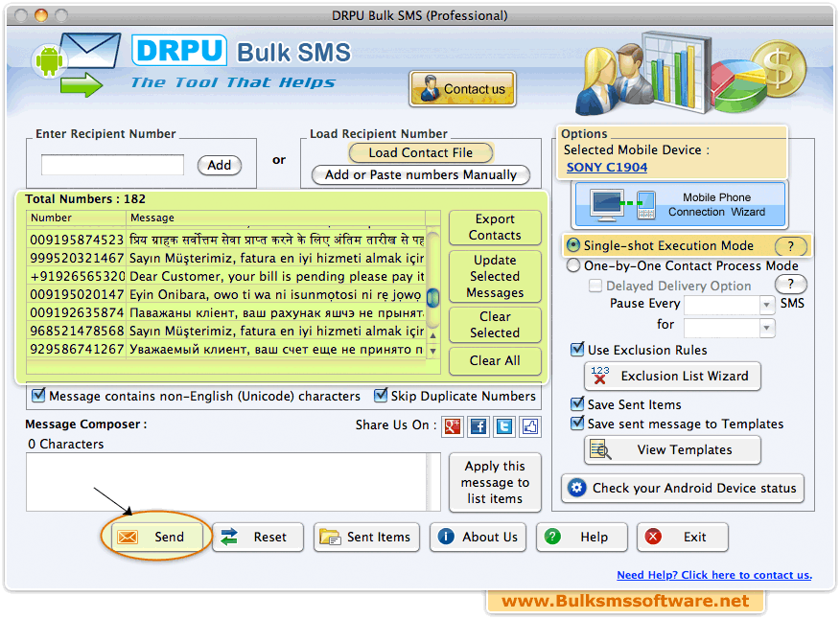
Task: Uncheck Use Exclusion Rules
Action: coord(577,350)
